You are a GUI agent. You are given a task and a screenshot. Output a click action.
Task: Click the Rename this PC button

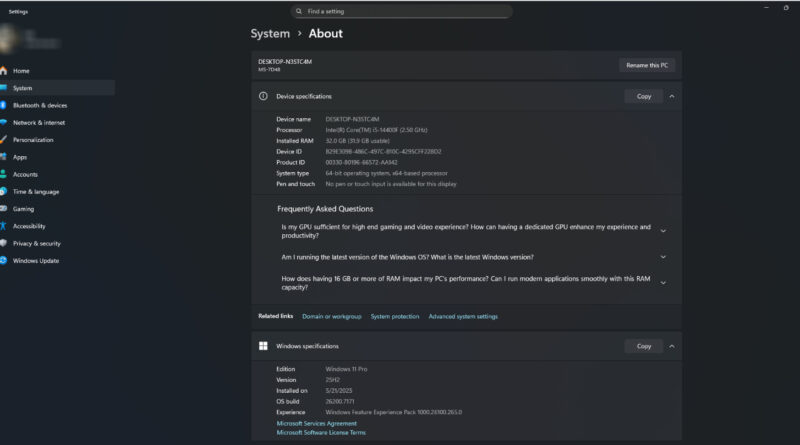click(x=647, y=65)
